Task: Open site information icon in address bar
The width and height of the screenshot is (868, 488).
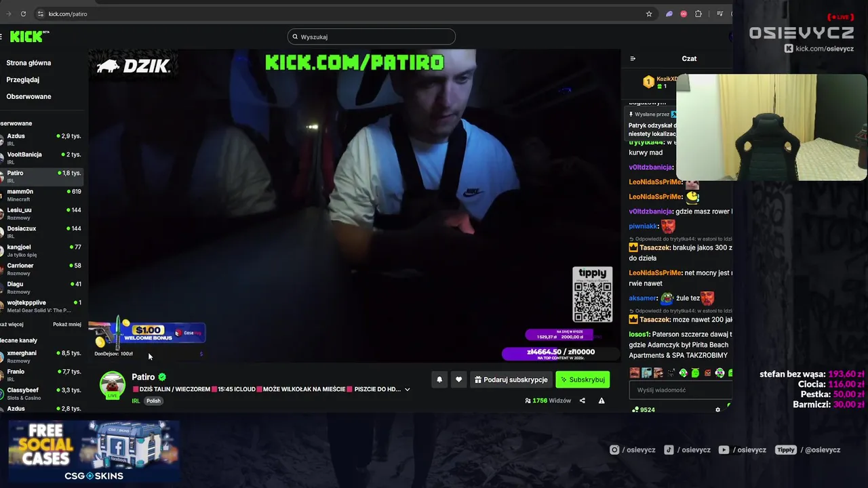Action: (41, 14)
